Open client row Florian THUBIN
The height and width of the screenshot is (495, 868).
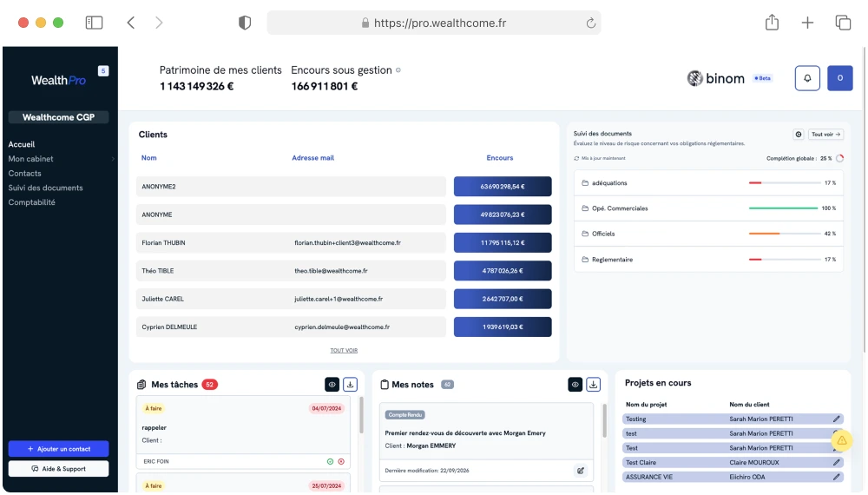[x=291, y=242]
